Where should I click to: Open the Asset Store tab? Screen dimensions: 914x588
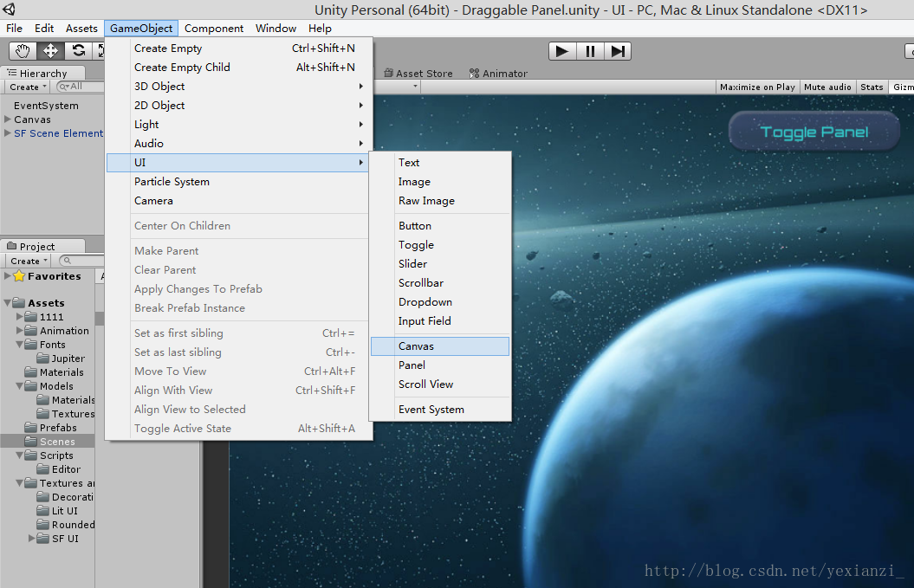[x=418, y=74]
